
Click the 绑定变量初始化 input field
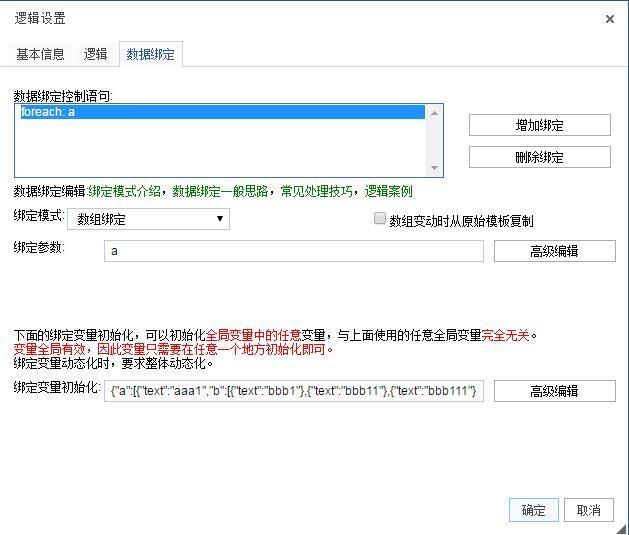(293, 390)
